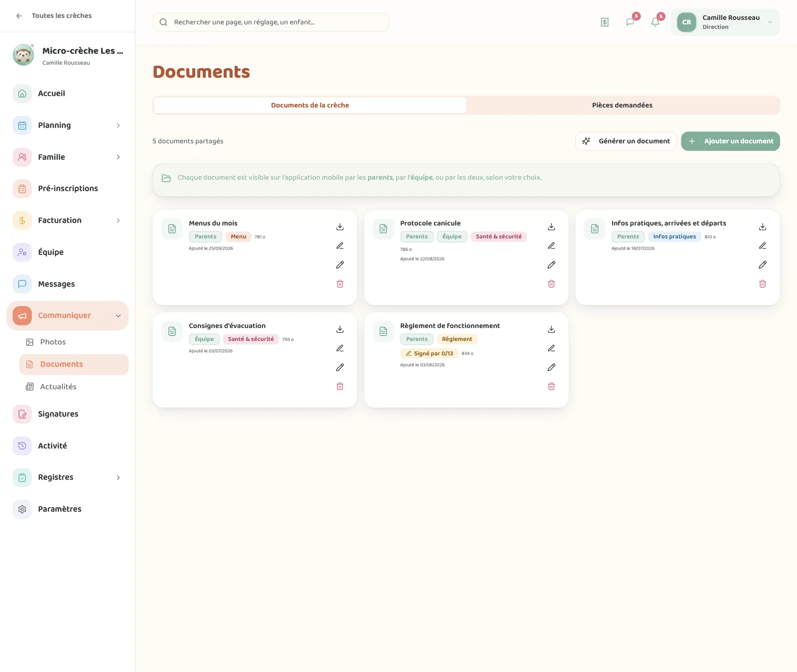The width and height of the screenshot is (797, 672).
Task: Click Ajouter un document button
Action: coord(730,141)
